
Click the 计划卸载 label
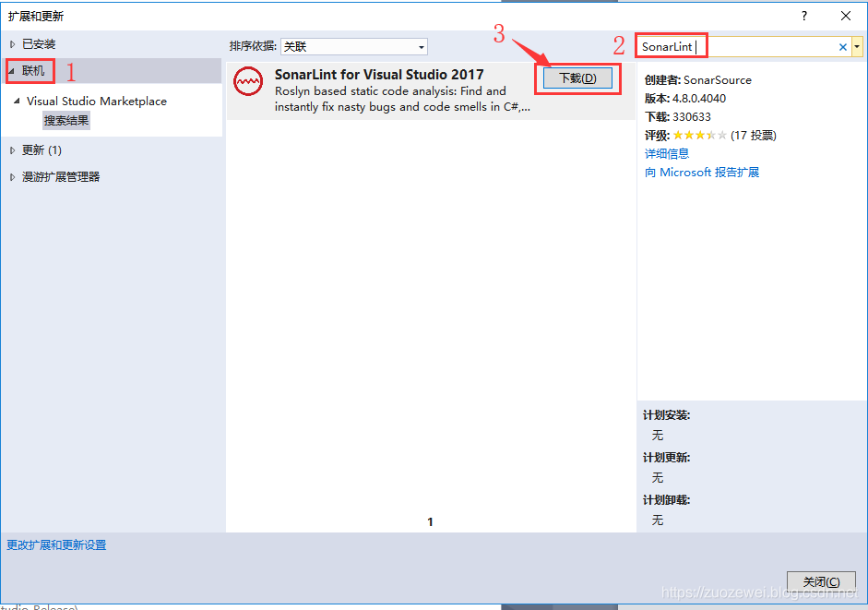[667, 500]
